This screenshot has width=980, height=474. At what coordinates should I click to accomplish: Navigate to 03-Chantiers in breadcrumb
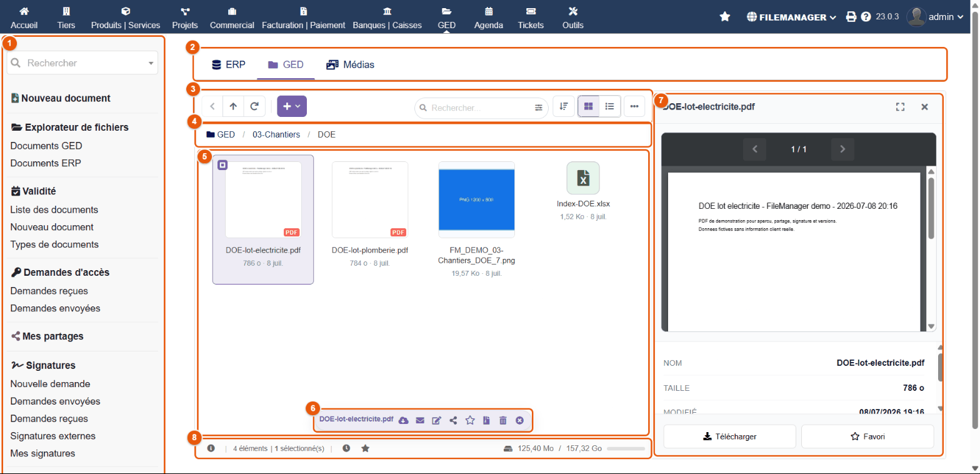click(x=276, y=134)
